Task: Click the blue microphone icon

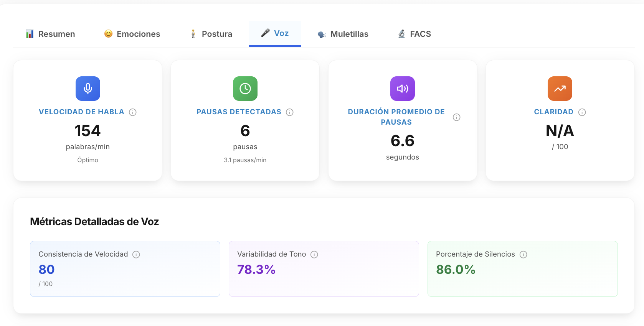Action: coord(88,89)
